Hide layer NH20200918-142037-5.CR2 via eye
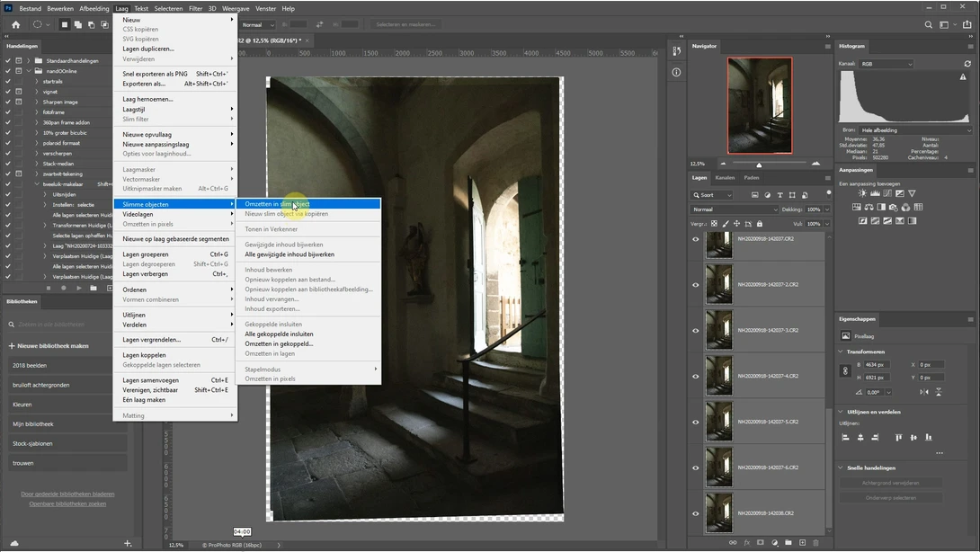 click(696, 422)
